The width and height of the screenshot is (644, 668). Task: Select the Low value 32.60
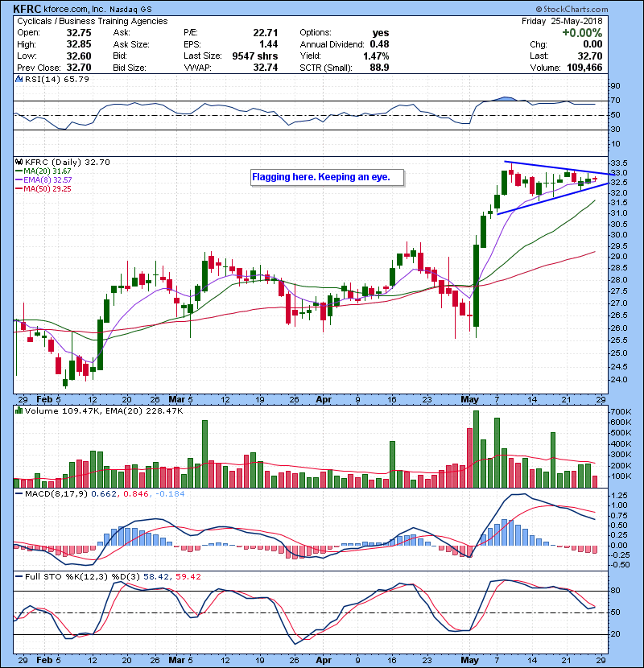(x=79, y=56)
